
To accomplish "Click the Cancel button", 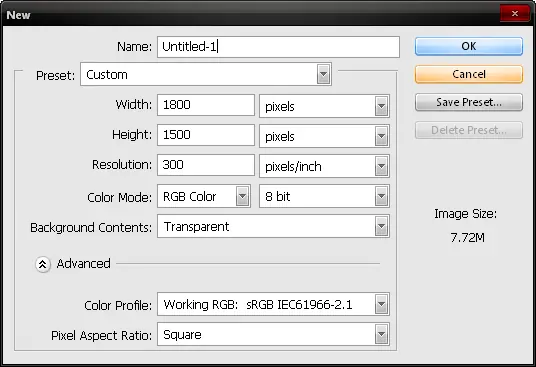I will coord(469,74).
